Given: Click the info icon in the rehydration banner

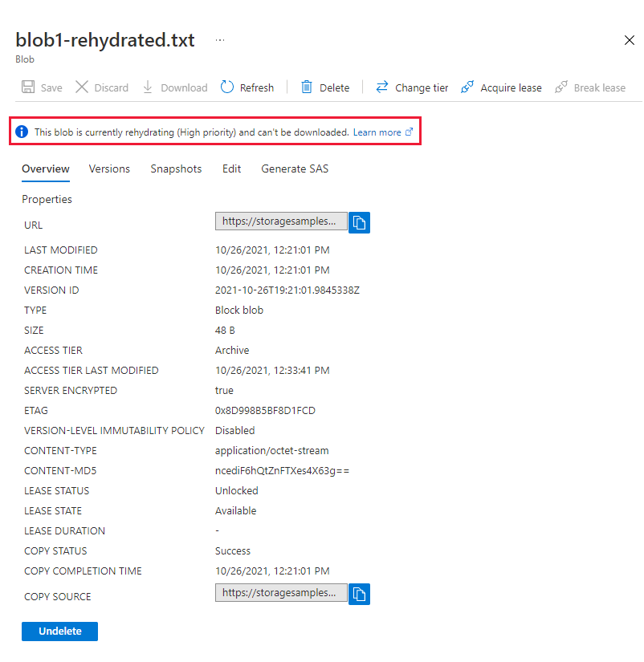Looking at the screenshot, I should pyautogui.click(x=21, y=132).
